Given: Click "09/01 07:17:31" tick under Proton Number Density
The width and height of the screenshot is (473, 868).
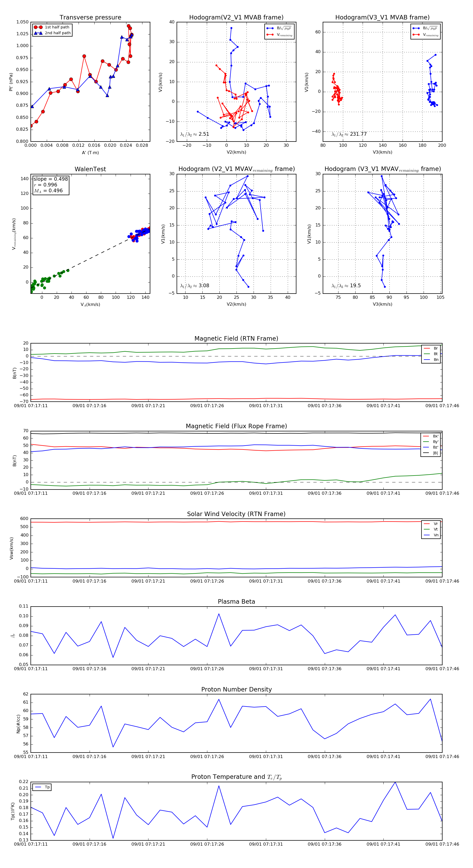Looking at the screenshot, I should 266,756.
